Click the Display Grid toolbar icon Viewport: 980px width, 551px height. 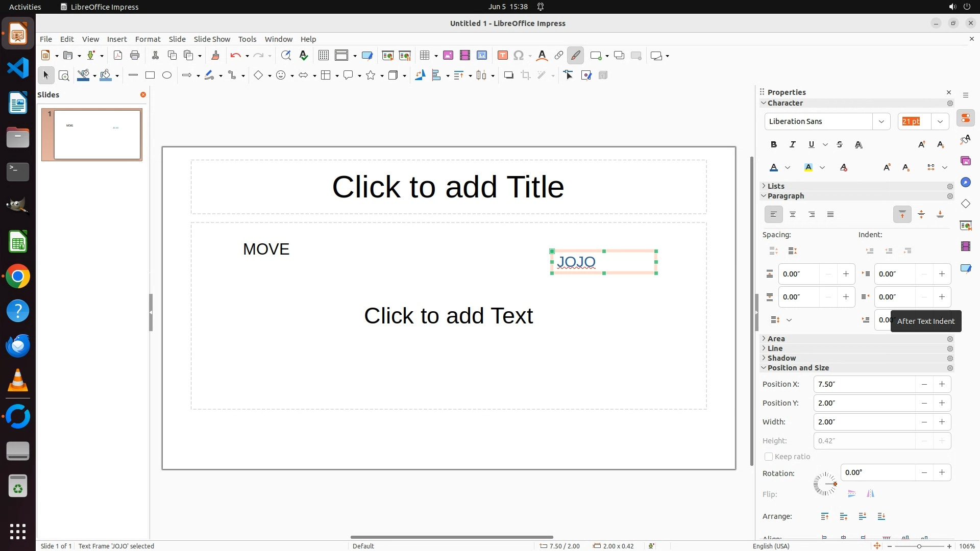click(x=323, y=56)
